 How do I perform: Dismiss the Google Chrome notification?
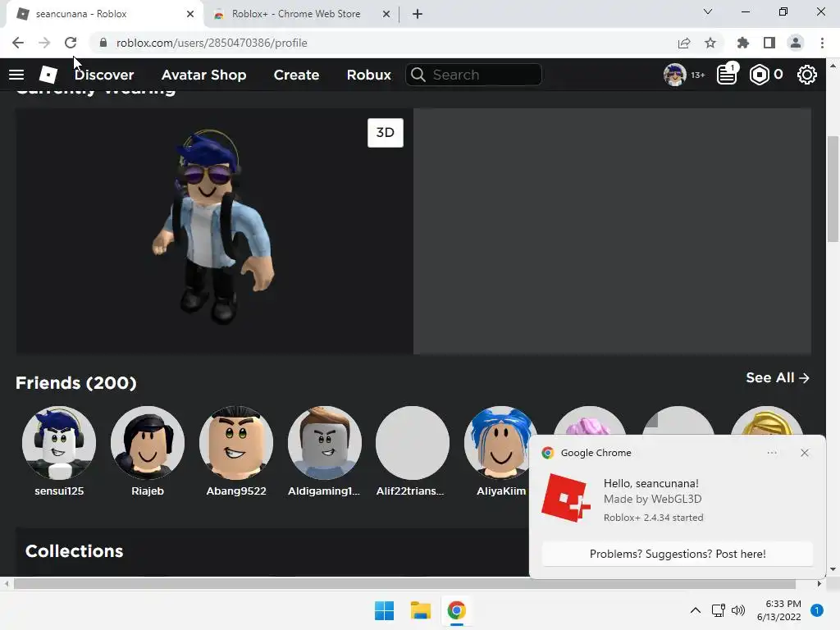pos(805,453)
